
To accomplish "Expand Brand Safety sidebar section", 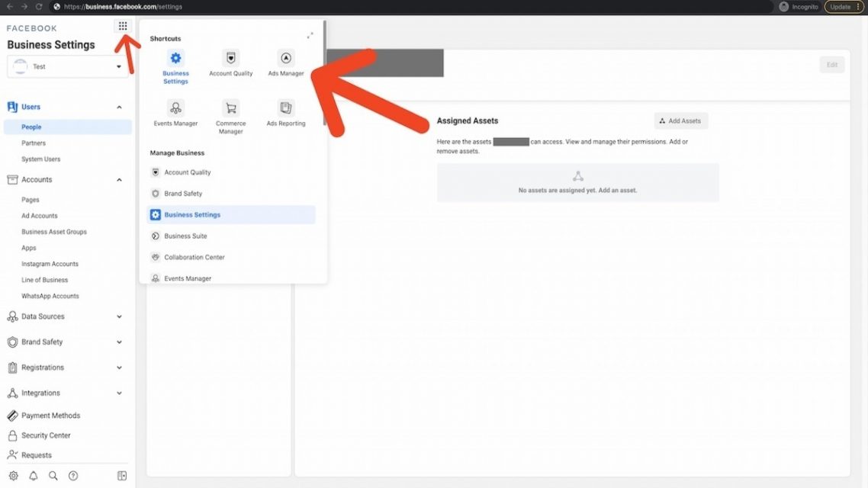I will pos(119,342).
